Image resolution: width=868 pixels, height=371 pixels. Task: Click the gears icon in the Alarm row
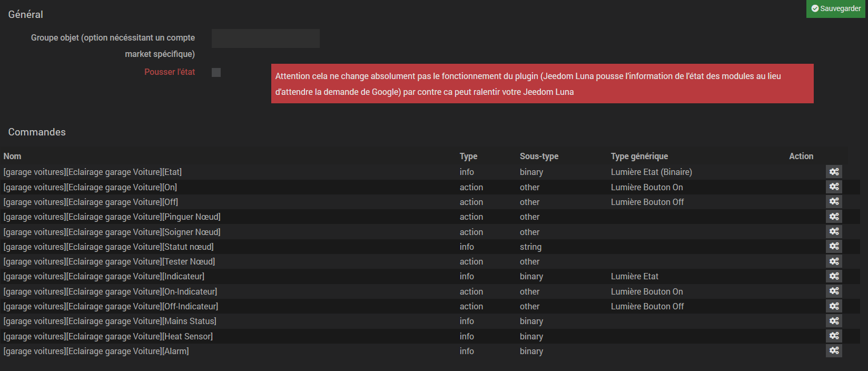[x=834, y=350]
